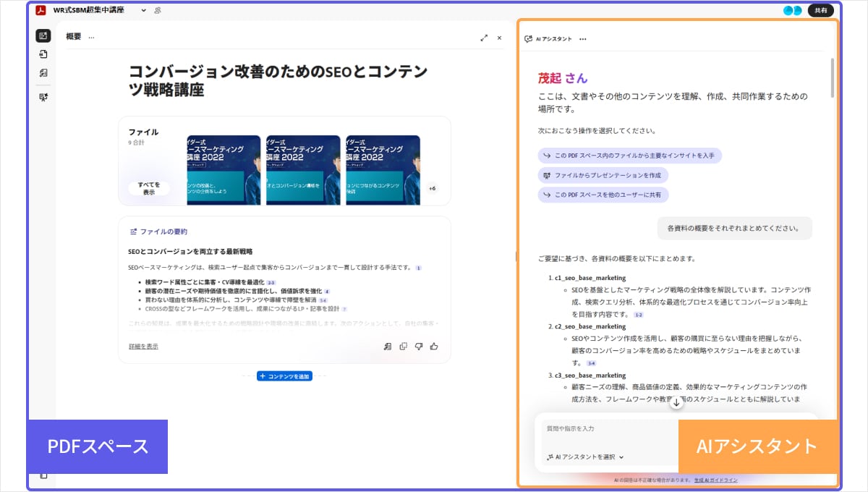Save the summary as a note icon
Viewport: 868px width, 492px height.
coord(388,347)
